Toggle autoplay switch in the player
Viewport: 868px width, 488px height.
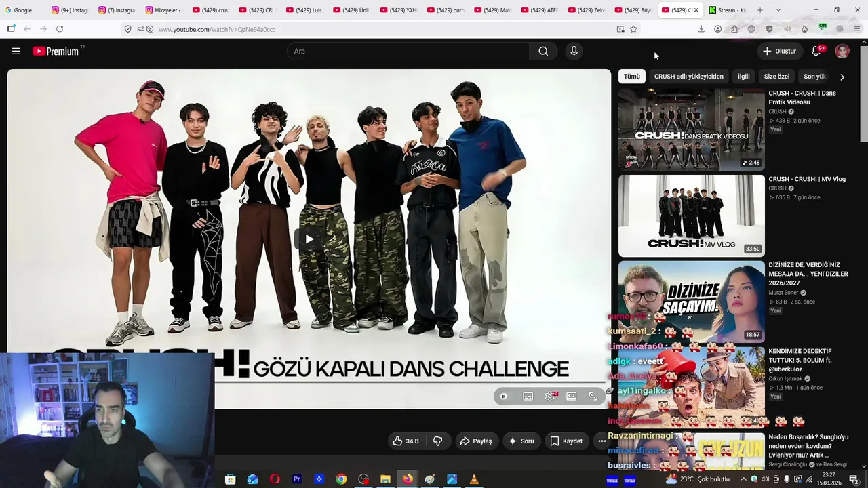pyautogui.click(x=504, y=396)
